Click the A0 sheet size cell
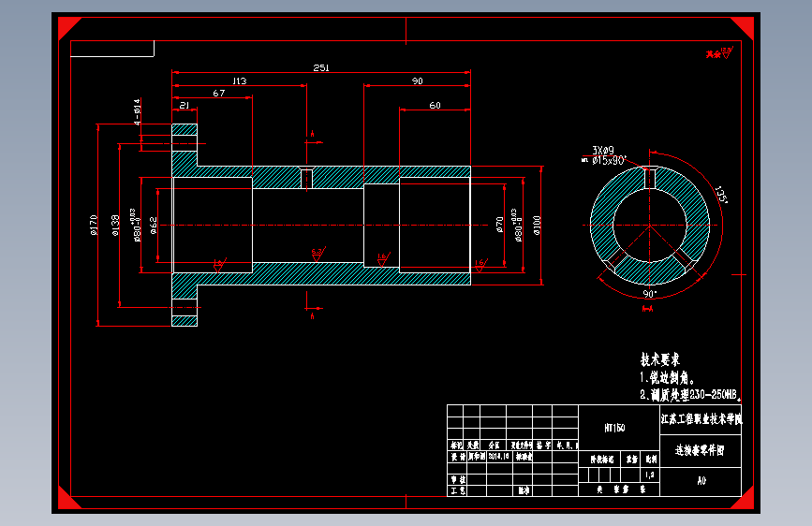 (701, 481)
